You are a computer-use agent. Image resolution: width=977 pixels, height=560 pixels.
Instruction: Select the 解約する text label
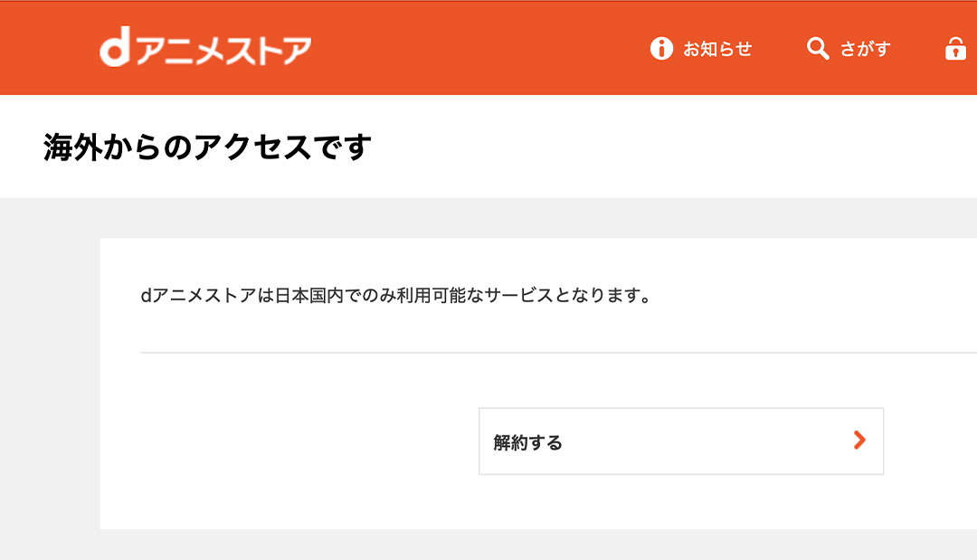point(528,442)
